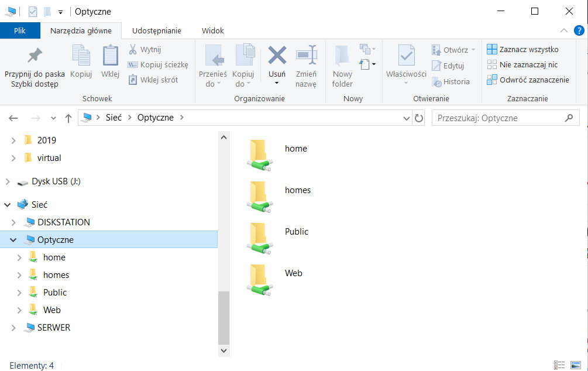Customize Quick Access Toolbar dropdown

click(60, 12)
